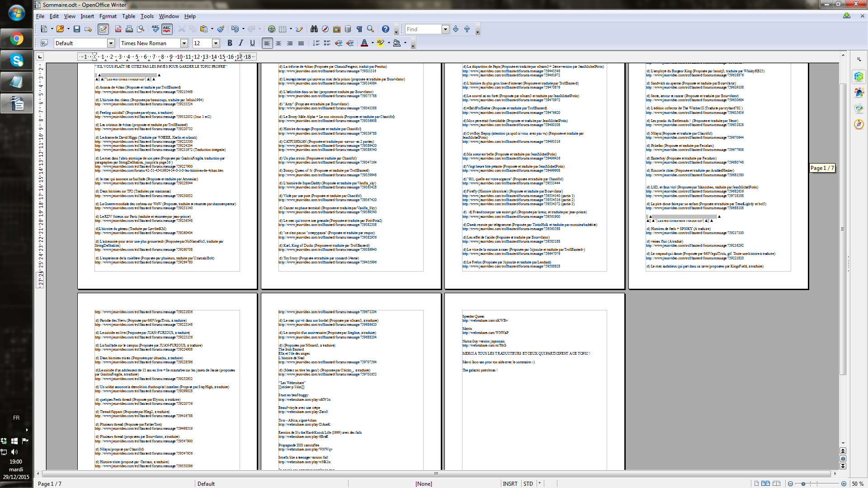The height and width of the screenshot is (488, 868).
Task: Toggle nonprinting characters pilcrow
Action: click(x=359, y=29)
